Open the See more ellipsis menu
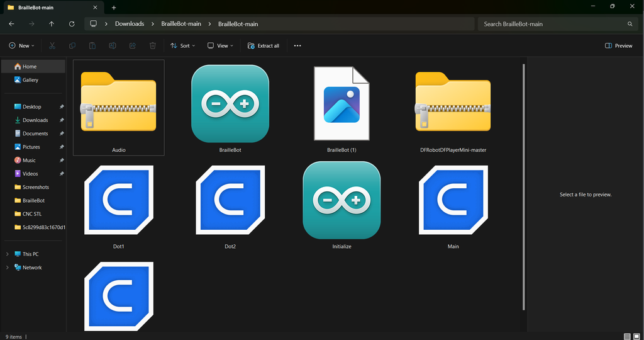The height and width of the screenshot is (340, 644). (297, 45)
